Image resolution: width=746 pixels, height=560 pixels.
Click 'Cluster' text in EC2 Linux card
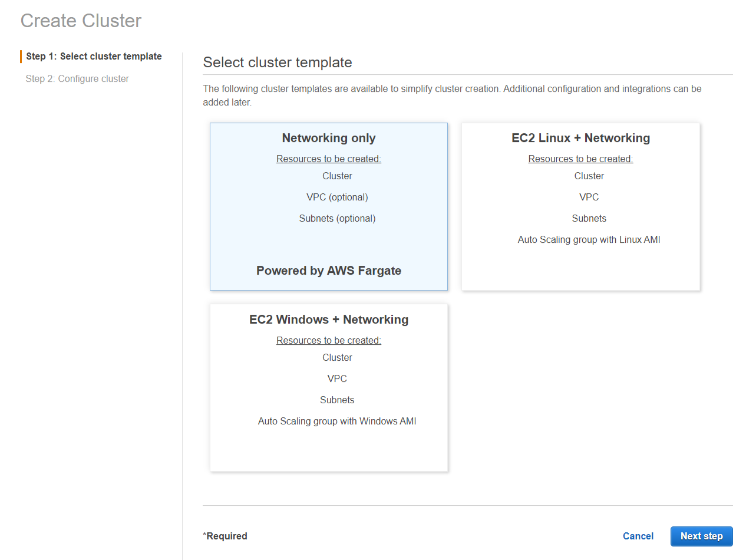[x=589, y=176]
